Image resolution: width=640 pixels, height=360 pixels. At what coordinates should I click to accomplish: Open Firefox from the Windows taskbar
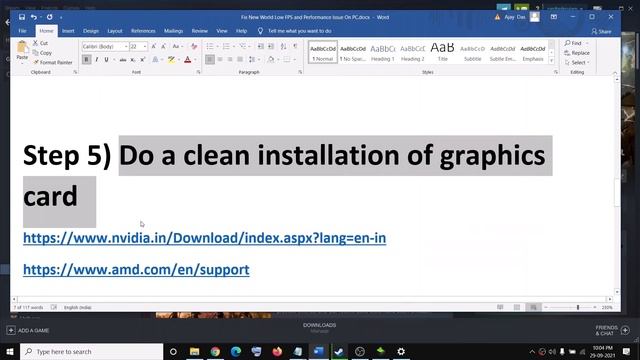277,351
